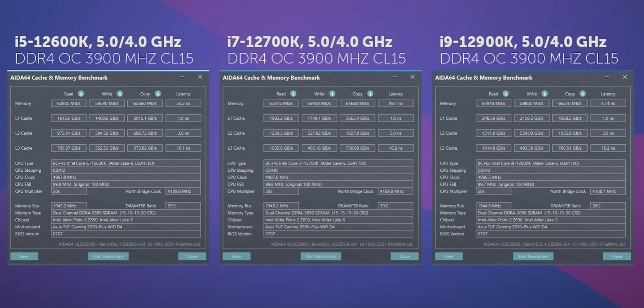Click the L3 cache latency value 16.1 ns

click(183, 148)
